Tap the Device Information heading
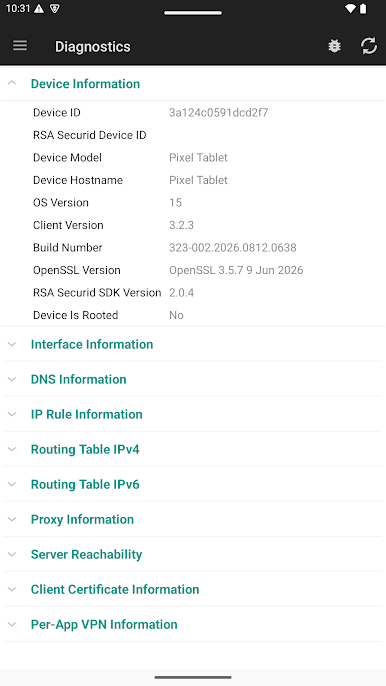Screen dimensions: 386x686 coord(85,84)
